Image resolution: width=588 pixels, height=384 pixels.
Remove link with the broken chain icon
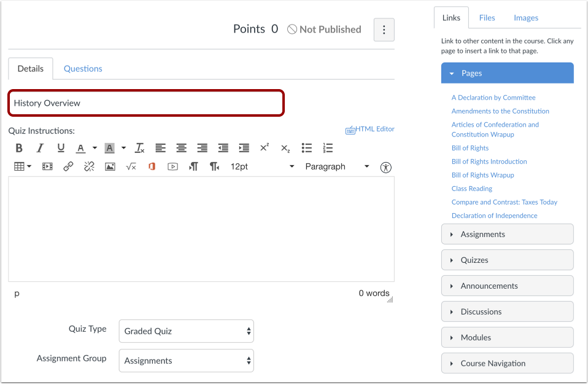[x=89, y=167]
